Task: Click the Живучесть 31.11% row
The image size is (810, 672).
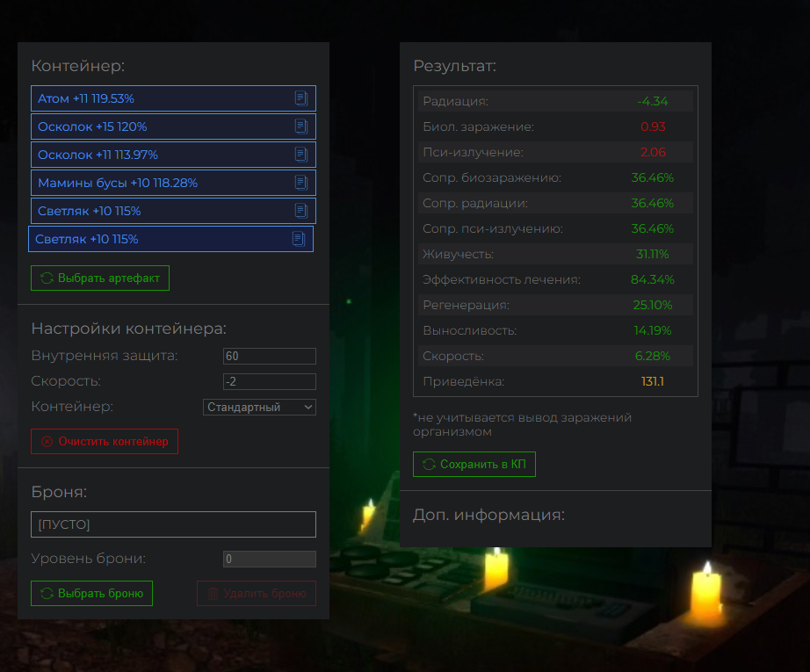Action: (555, 254)
